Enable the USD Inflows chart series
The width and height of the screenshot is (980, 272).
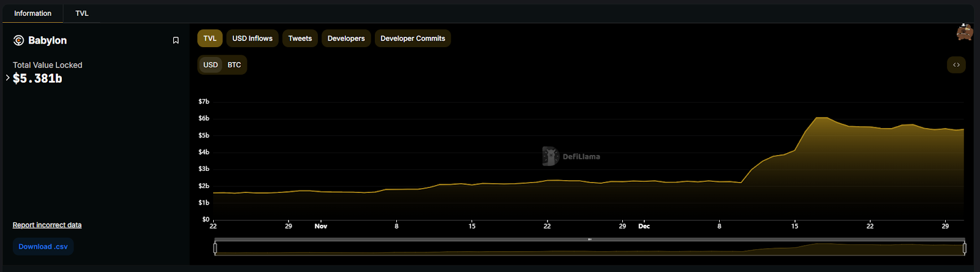pyautogui.click(x=252, y=39)
